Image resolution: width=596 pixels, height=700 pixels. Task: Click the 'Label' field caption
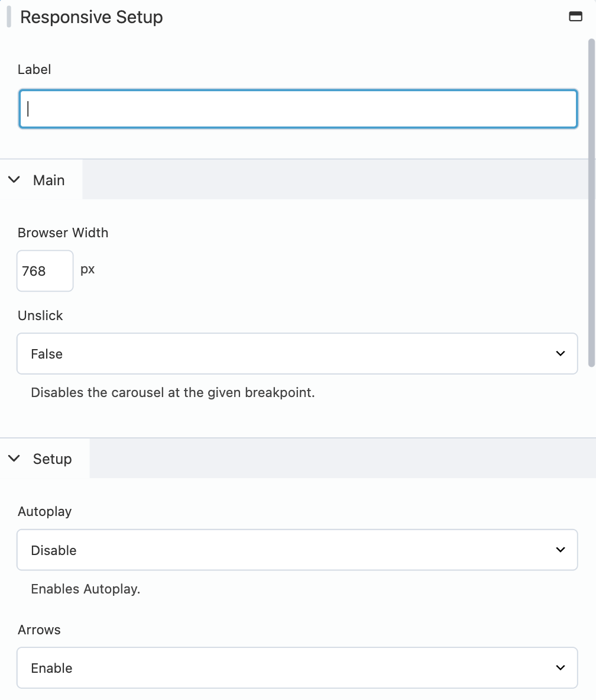34,70
